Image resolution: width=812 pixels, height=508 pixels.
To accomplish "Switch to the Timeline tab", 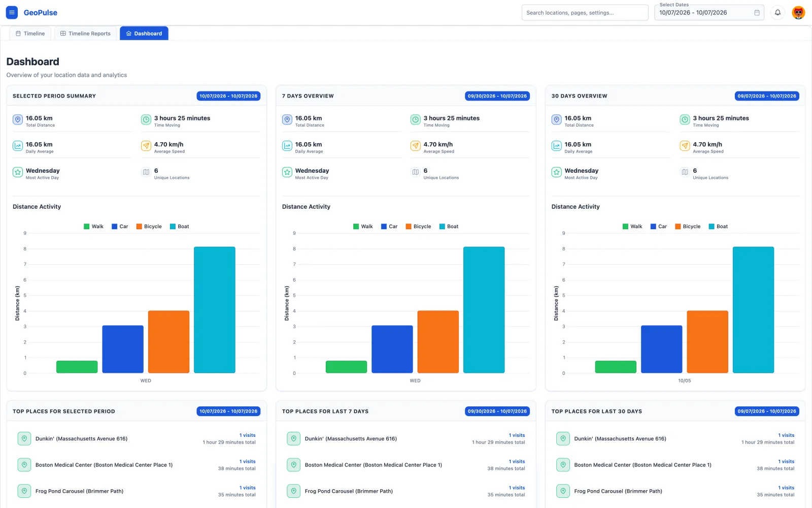I will [30, 34].
